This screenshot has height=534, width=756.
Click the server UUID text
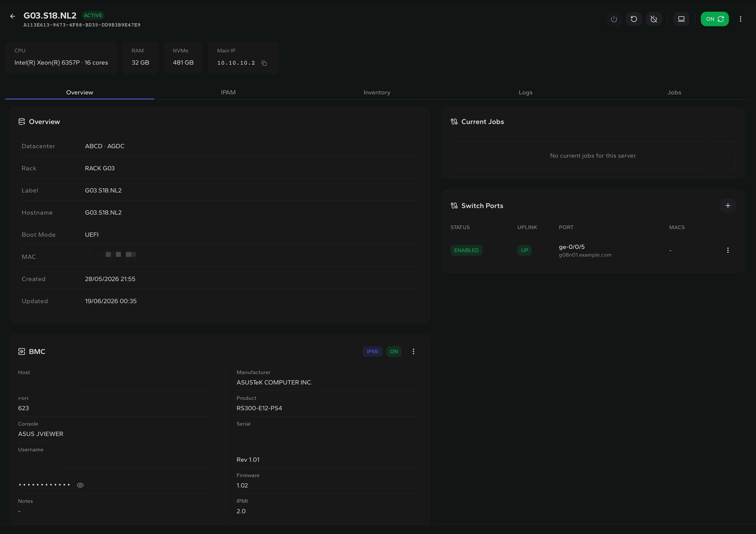82,25
